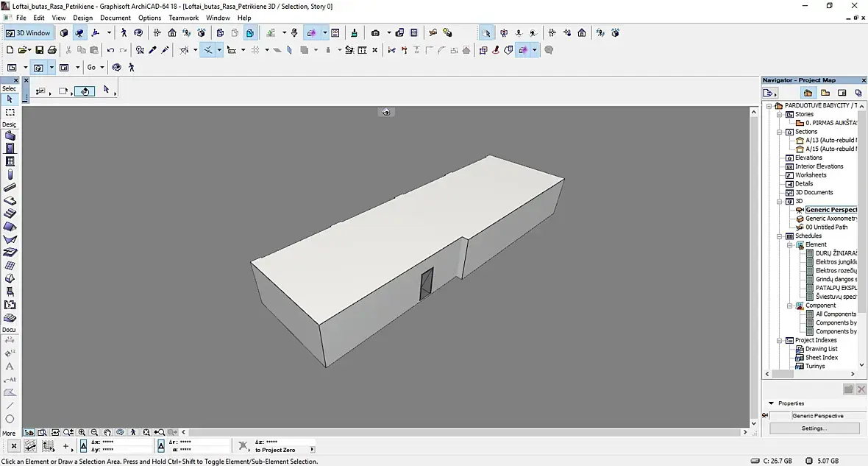This screenshot has height=466, width=868.
Task: Choose the Marquee selection tool
Action: pos(10,112)
